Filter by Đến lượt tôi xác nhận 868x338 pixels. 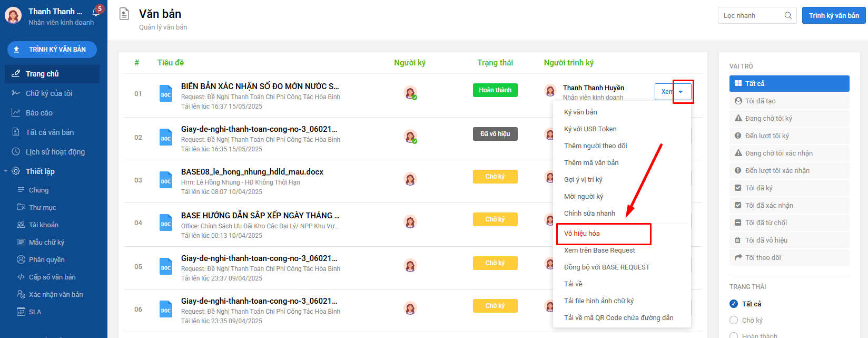[x=789, y=170]
